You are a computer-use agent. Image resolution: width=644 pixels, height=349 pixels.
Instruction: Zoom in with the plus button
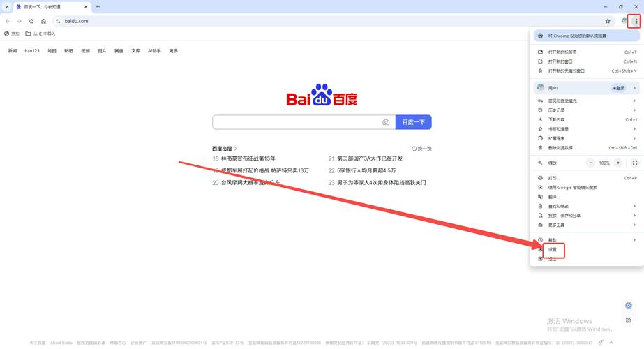pos(617,163)
